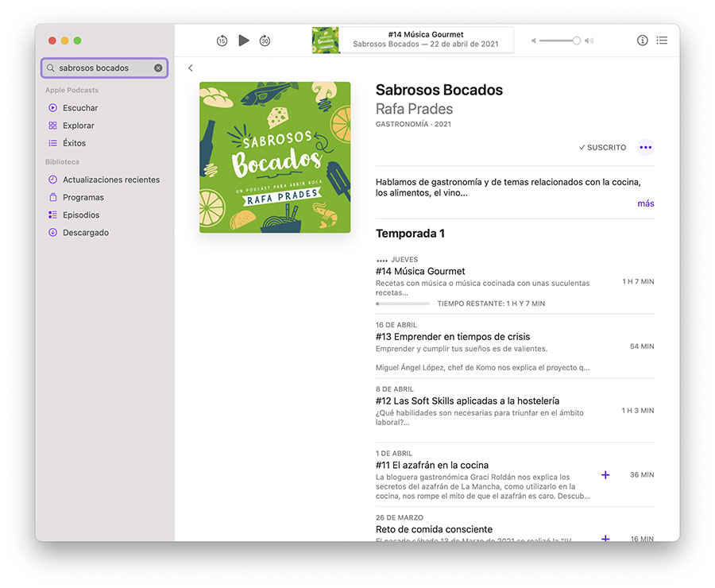Go back with the chevron arrow
Viewport: 715px width, 588px height.
point(191,68)
